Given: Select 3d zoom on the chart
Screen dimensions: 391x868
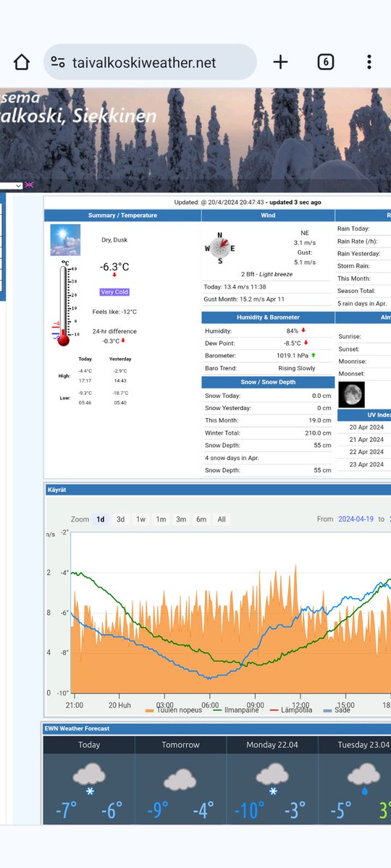Looking at the screenshot, I should [x=121, y=519].
